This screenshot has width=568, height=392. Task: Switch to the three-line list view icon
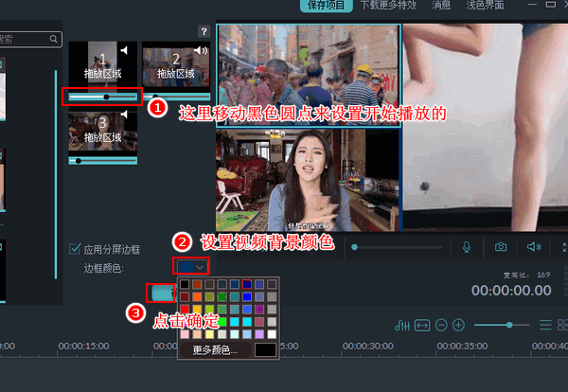pyautogui.click(x=545, y=325)
